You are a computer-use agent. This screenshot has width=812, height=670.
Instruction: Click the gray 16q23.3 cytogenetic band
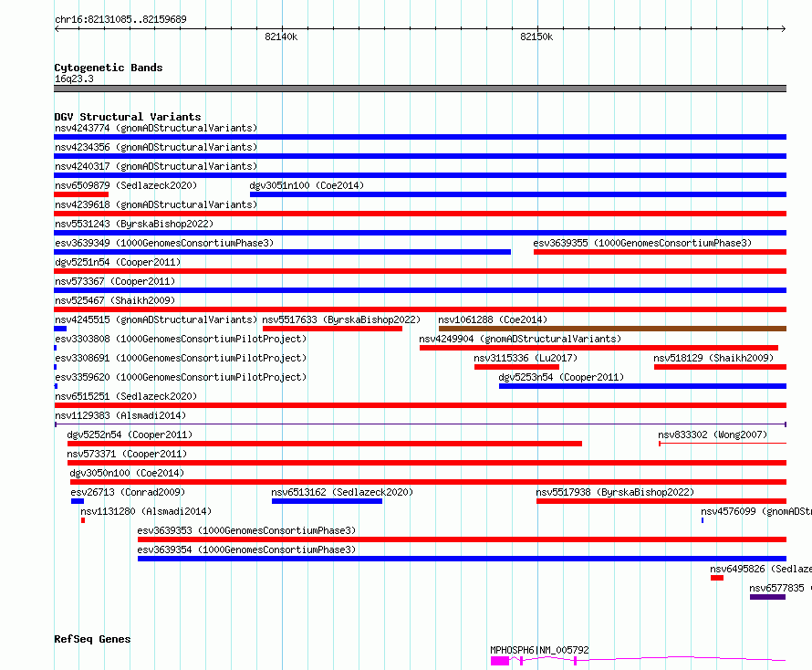pos(420,89)
